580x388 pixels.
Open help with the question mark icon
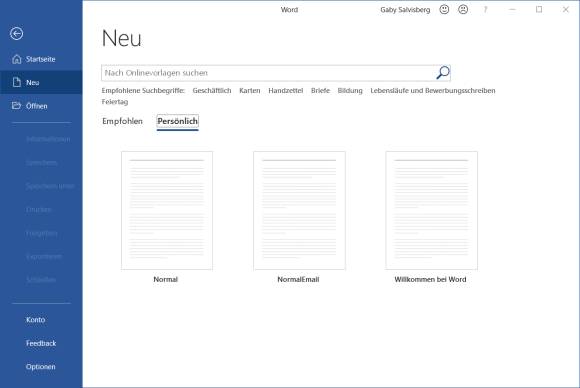pyautogui.click(x=485, y=10)
